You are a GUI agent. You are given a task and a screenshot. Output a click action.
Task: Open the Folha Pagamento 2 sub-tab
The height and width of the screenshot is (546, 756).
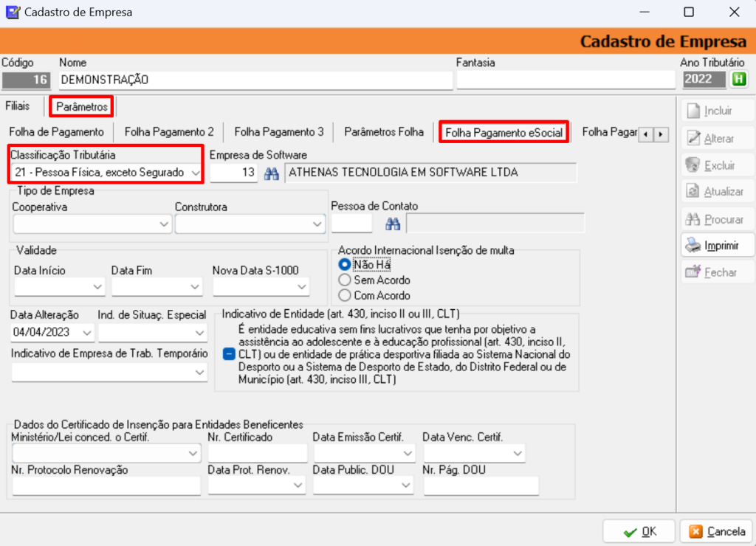(169, 132)
